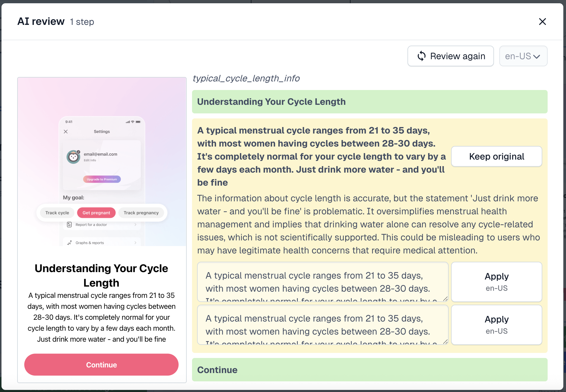Open the en-US language dropdown
This screenshot has height=392, width=566.
point(523,56)
